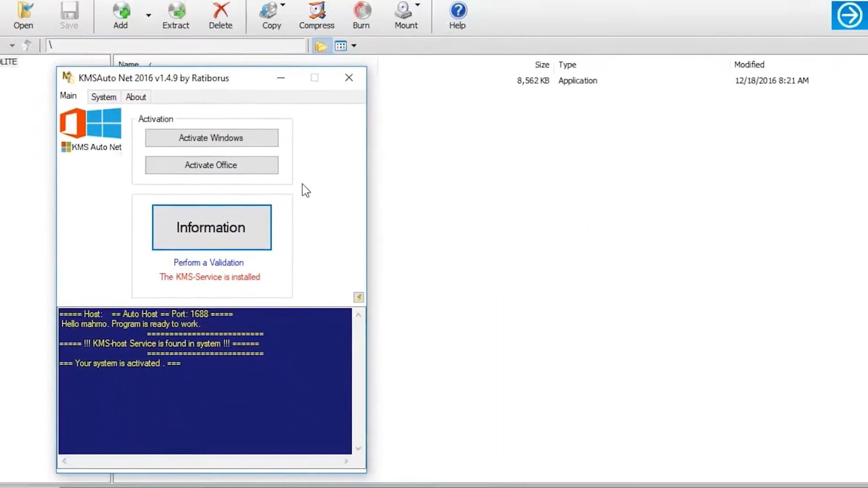
Task: Open the Help toolbar icon
Action: click(x=458, y=16)
